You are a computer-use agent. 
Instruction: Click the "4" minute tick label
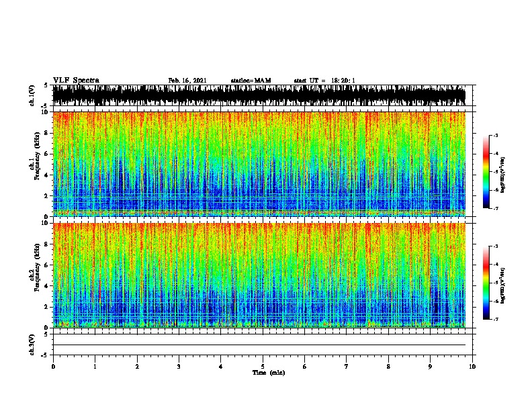pos(220,367)
